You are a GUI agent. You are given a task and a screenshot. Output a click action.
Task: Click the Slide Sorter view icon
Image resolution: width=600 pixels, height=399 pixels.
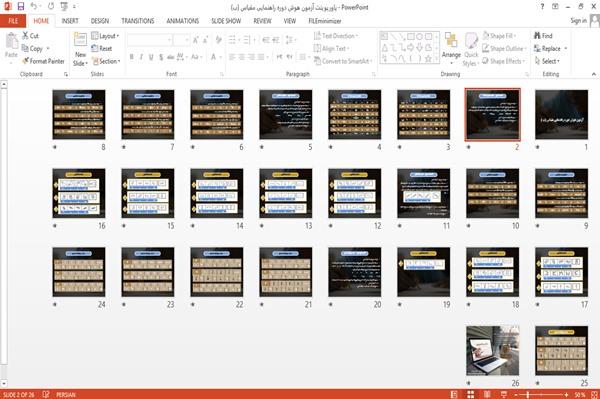[471, 394]
